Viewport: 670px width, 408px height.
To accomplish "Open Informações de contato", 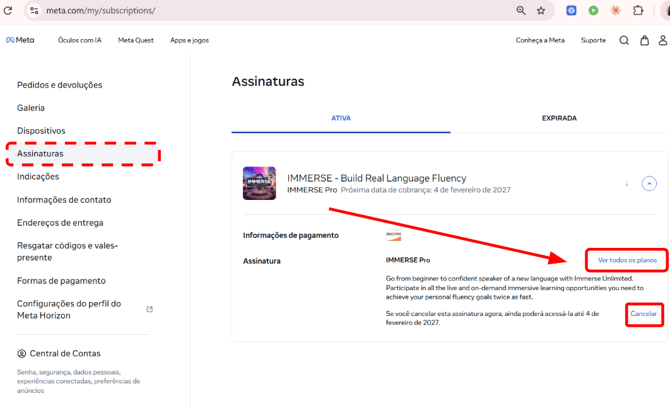I will [64, 200].
